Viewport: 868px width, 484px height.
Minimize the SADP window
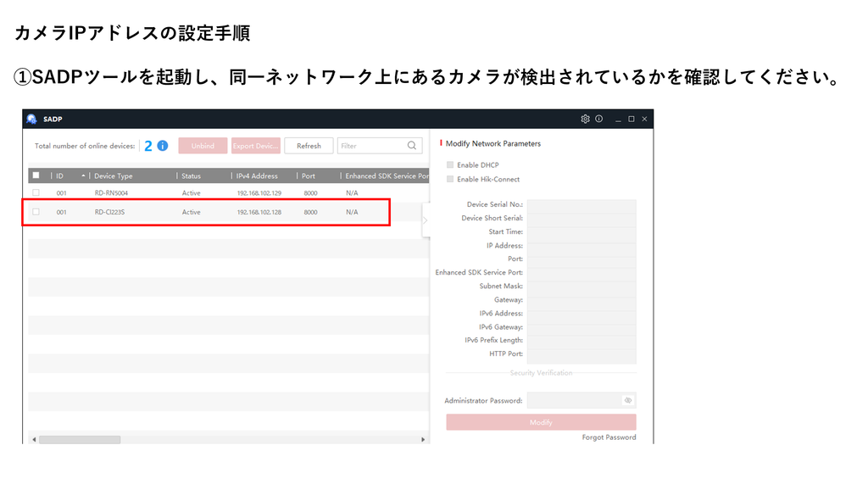click(x=618, y=119)
